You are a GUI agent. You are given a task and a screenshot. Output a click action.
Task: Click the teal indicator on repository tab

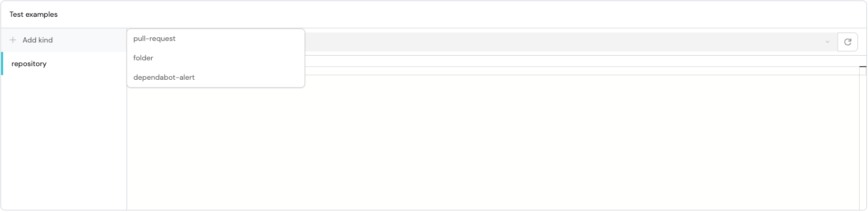pos(2,64)
